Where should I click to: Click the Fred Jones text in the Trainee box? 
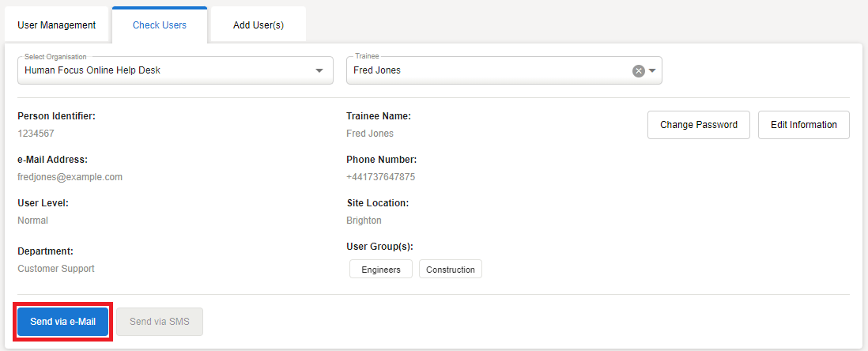[x=377, y=70]
